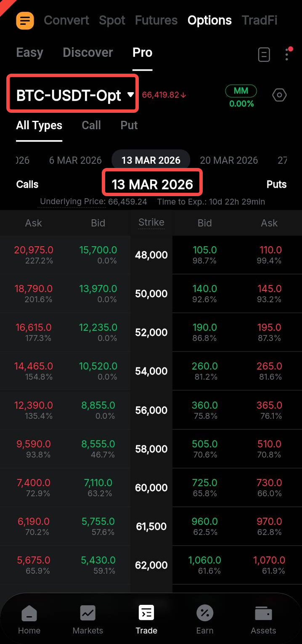Select All Types filter
Viewport: 302px width, 644px height.
(x=39, y=125)
